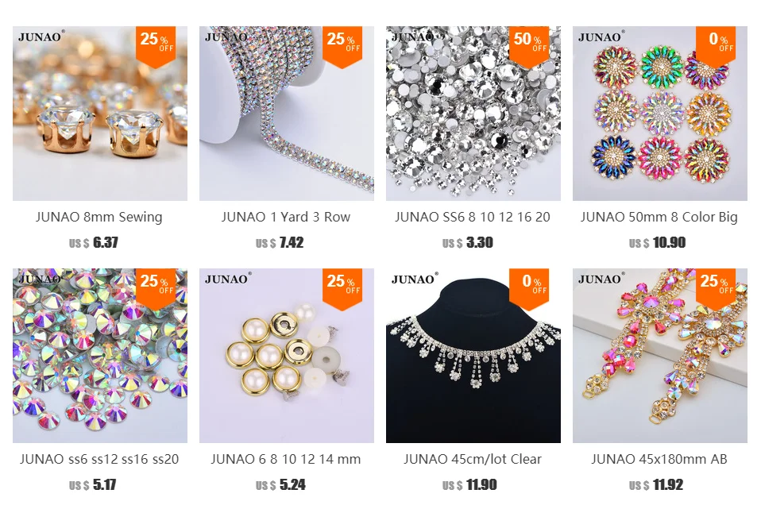Open the AB iridescent rhinestones product image
This screenshot has height=532, width=761.
100,356
